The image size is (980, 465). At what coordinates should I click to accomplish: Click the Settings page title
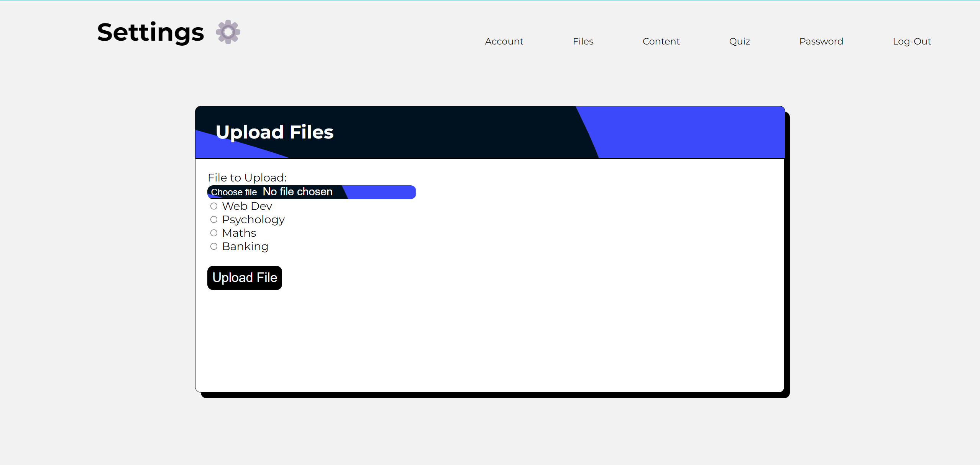(150, 32)
